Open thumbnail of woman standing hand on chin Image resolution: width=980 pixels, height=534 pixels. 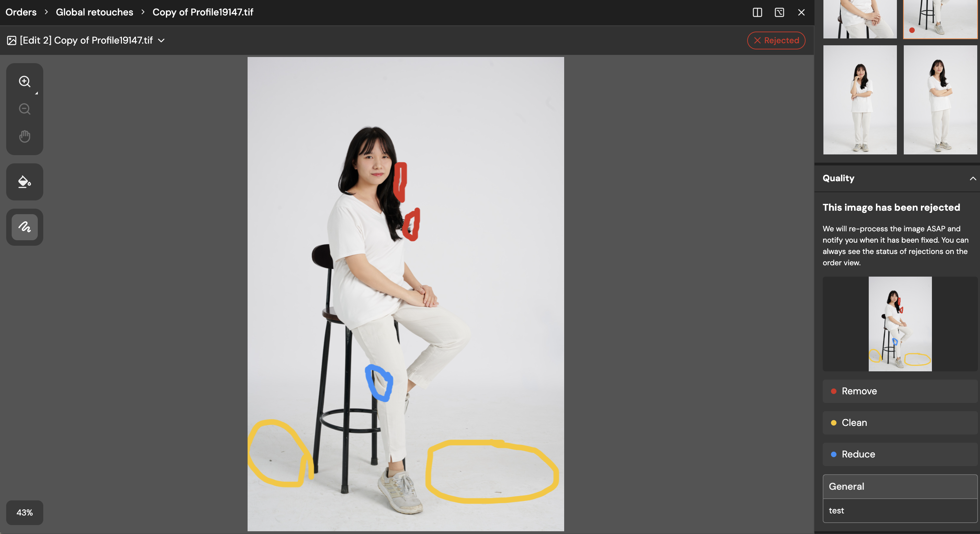coord(860,100)
